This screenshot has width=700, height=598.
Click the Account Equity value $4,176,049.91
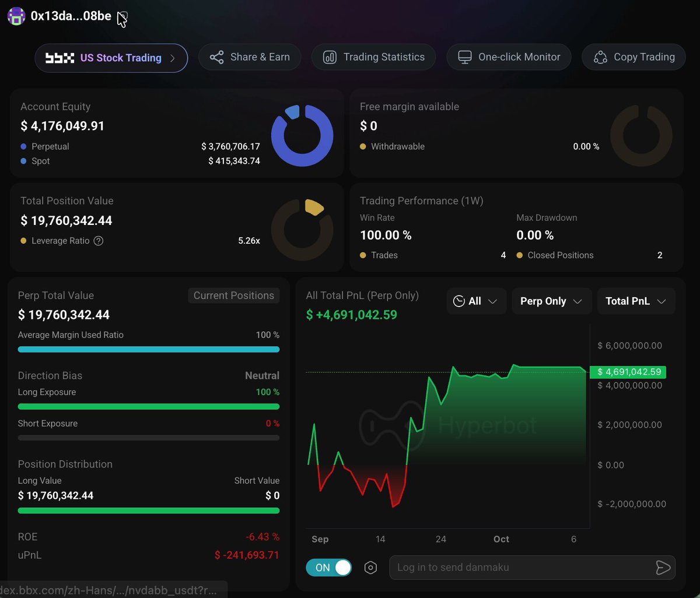(x=62, y=126)
